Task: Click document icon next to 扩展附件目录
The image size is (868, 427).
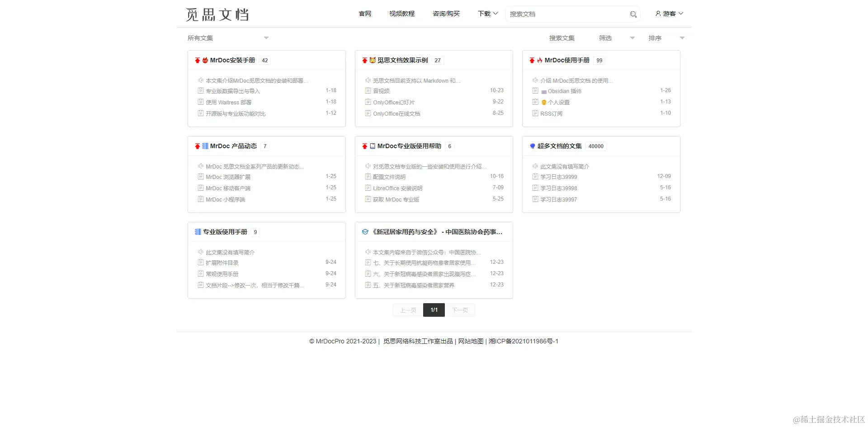Action: [201, 262]
